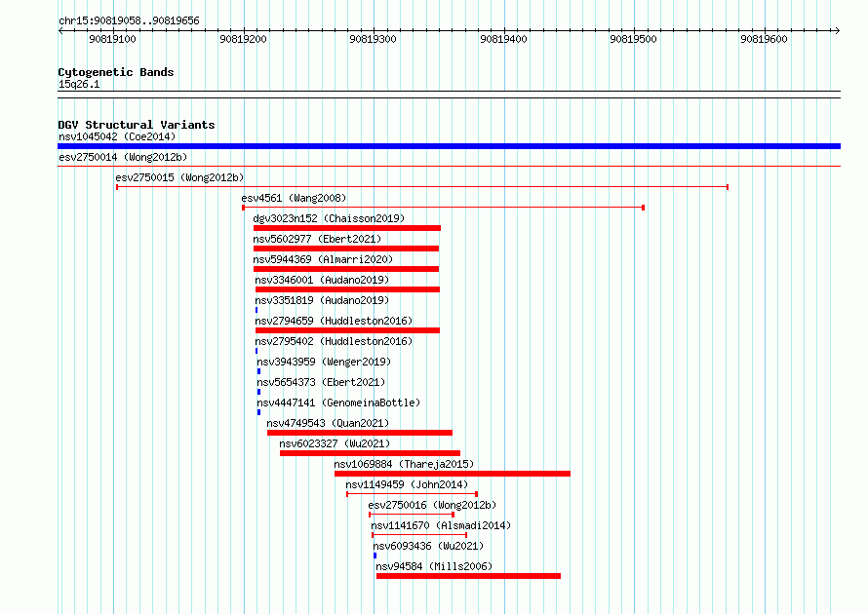
Task: Click the thick blue nsv1045042 variant bar
Action: (449, 146)
